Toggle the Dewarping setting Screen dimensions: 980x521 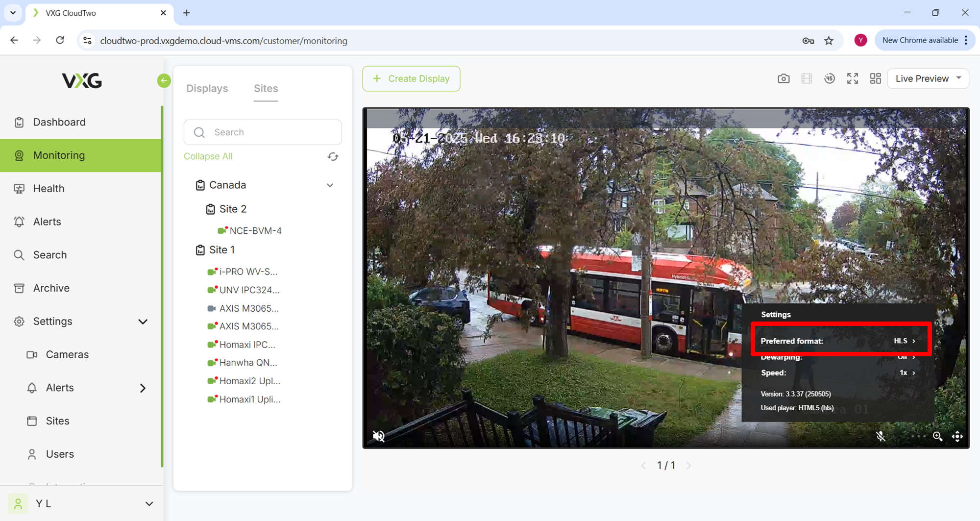(838, 358)
